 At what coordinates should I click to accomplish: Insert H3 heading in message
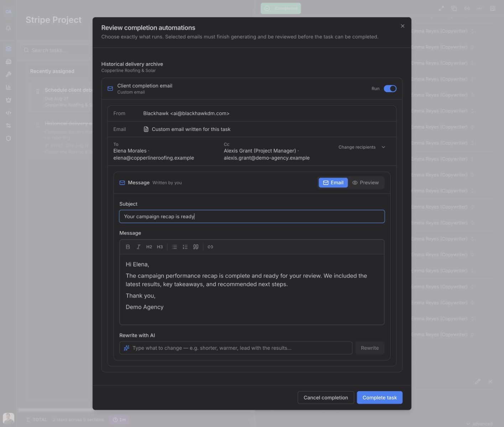[x=160, y=247]
